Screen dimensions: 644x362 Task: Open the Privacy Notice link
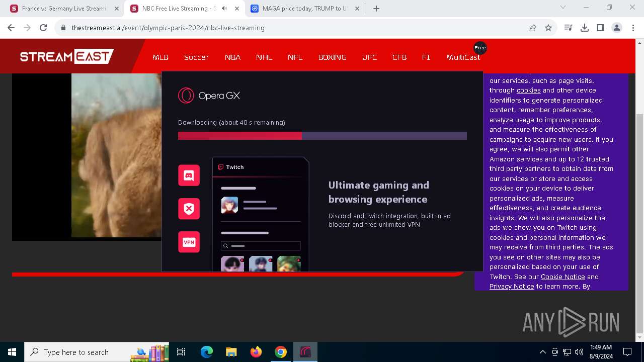click(512, 287)
